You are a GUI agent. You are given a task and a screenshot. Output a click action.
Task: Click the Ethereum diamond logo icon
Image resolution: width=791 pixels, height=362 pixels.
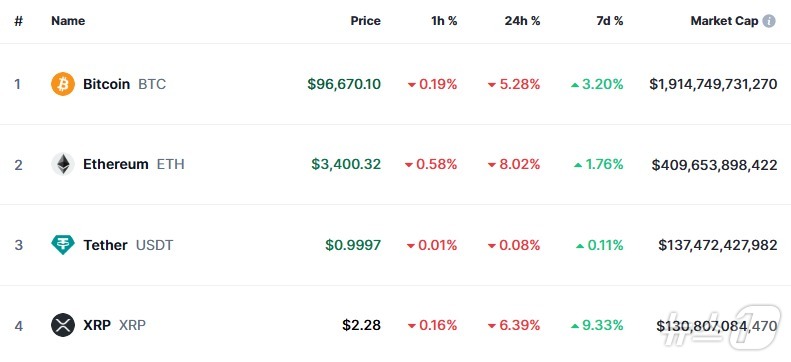tap(63, 164)
